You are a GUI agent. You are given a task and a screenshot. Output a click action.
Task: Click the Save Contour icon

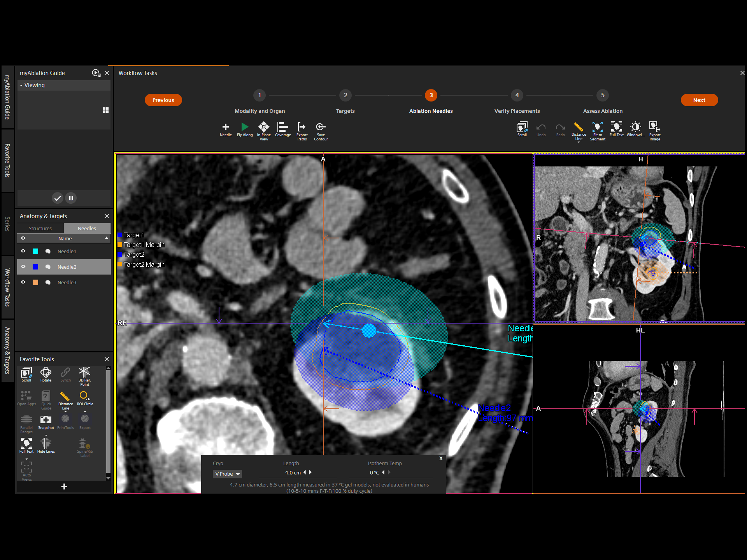point(321,131)
